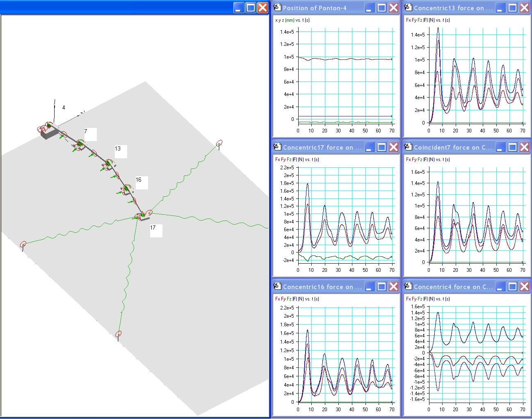Minimize the Concentric13 force plot window

click(501, 7)
